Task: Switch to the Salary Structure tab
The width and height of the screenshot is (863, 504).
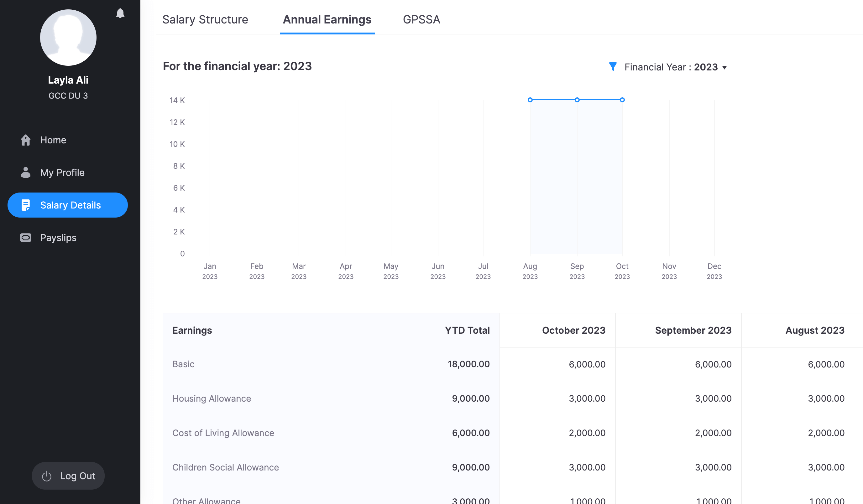Action: (x=205, y=19)
